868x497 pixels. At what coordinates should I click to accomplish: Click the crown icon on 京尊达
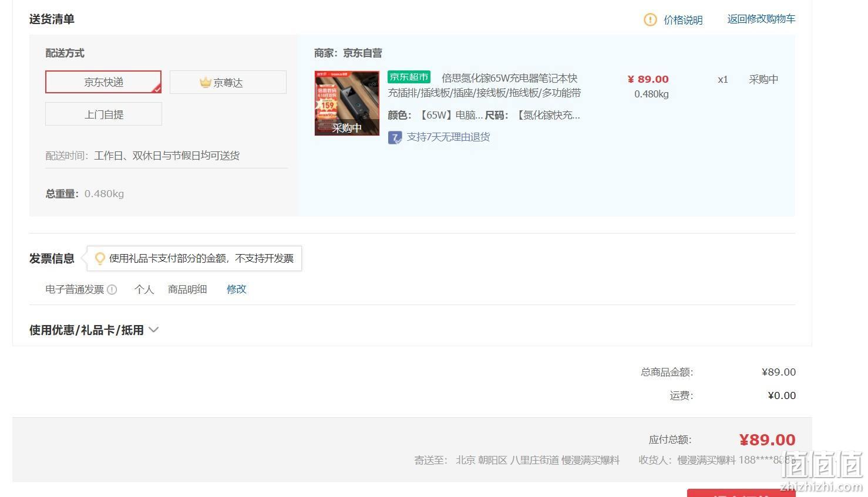coord(205,82)
